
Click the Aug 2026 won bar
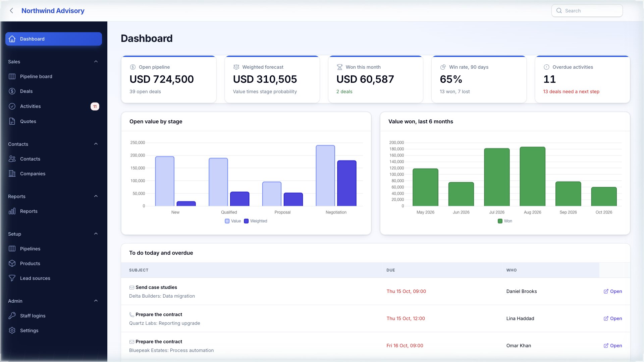coord(532,177)
